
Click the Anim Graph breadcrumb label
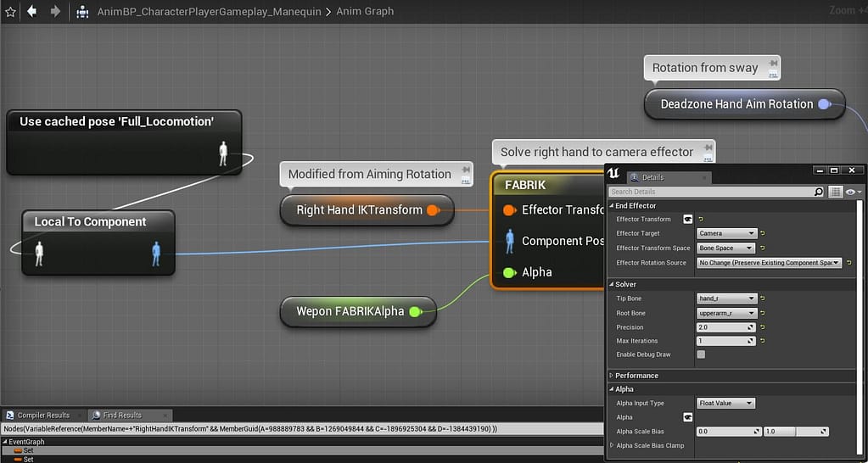tap(365, 12)
